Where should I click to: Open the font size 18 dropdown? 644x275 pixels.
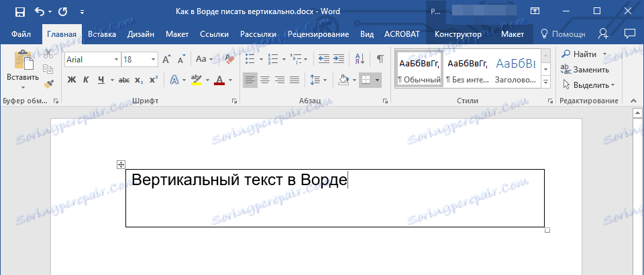[153, 60]
